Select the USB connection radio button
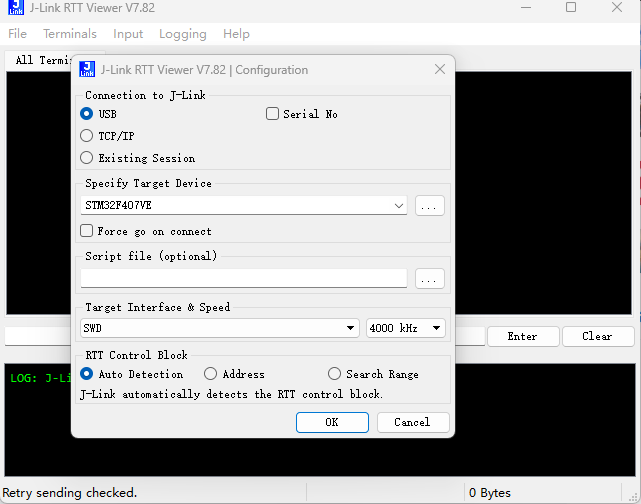The height and width of the screenshot is (504, 641). click(86, 114)
